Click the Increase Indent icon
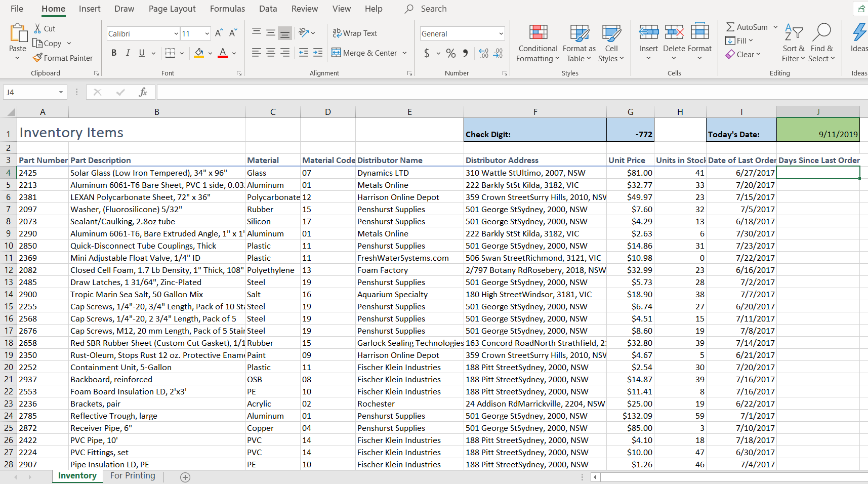Screen dimensions: 868x484 click(x=318, y=53)
